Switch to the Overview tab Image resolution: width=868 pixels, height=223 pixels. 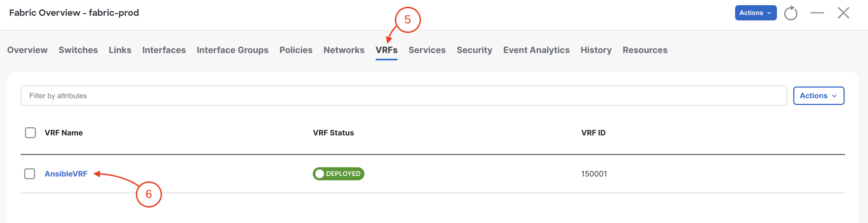click(x=27, y=50)
